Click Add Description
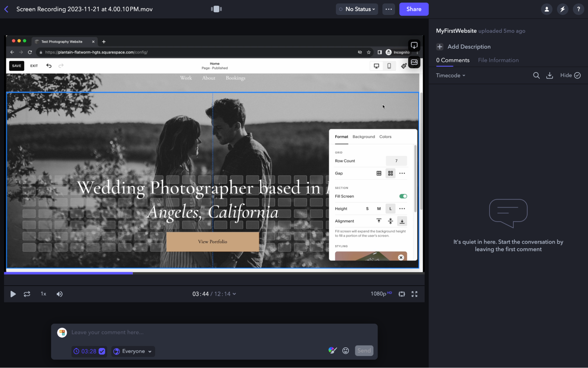 tap(469, 47)
